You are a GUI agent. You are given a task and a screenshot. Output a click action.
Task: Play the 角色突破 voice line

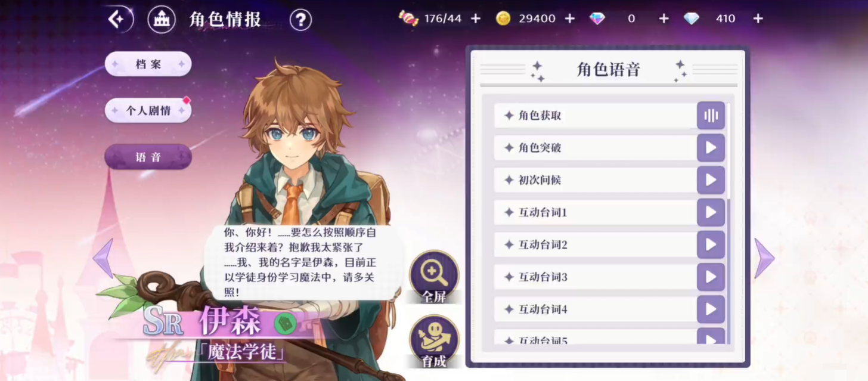(x=711, y=148)
